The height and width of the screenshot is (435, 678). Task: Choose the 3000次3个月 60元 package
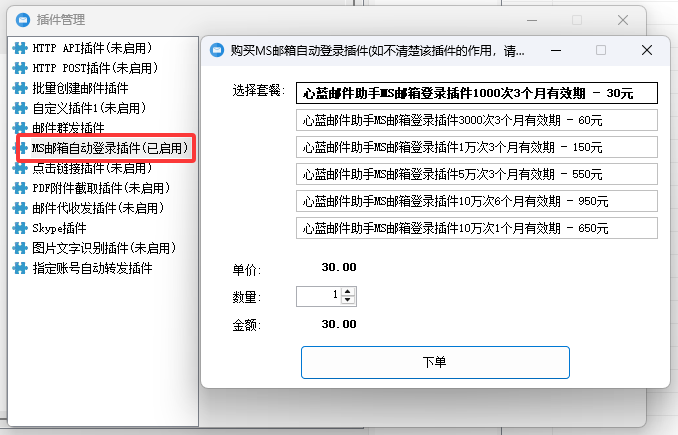477,120
